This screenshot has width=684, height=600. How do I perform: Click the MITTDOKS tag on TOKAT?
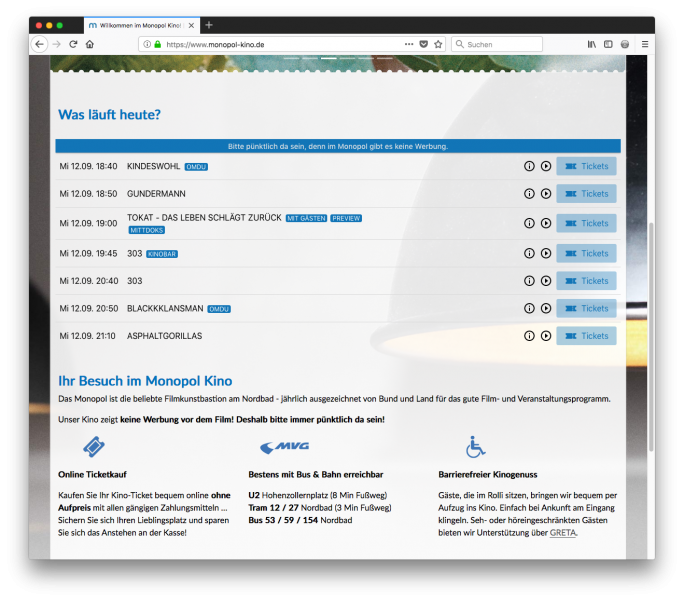click(x=147, y=230)
